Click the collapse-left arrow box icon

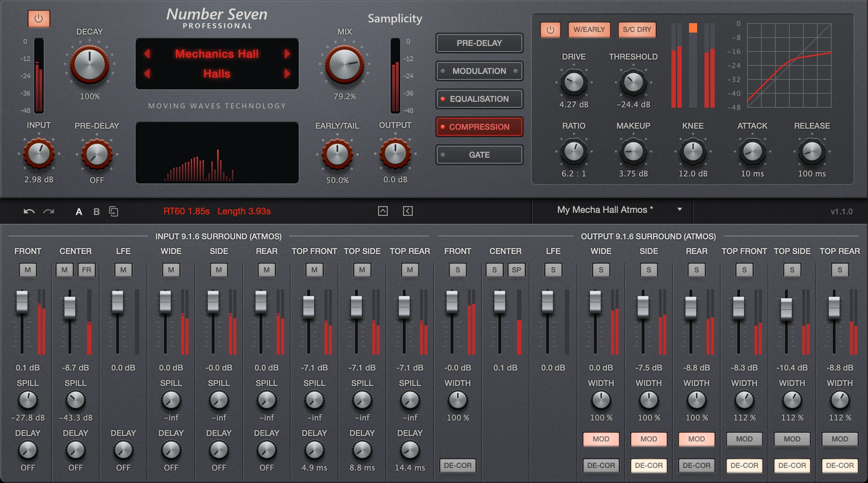pos(408,211)
